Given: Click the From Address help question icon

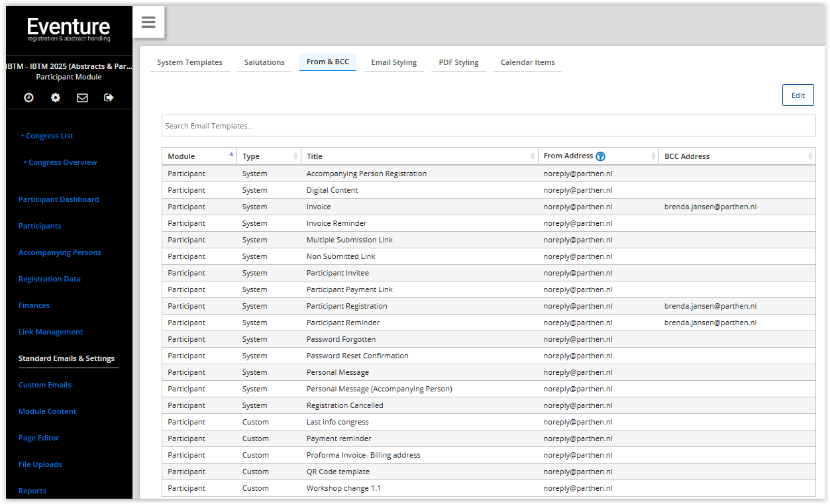Looking at the screenshot, I should [x=600, y=156].
